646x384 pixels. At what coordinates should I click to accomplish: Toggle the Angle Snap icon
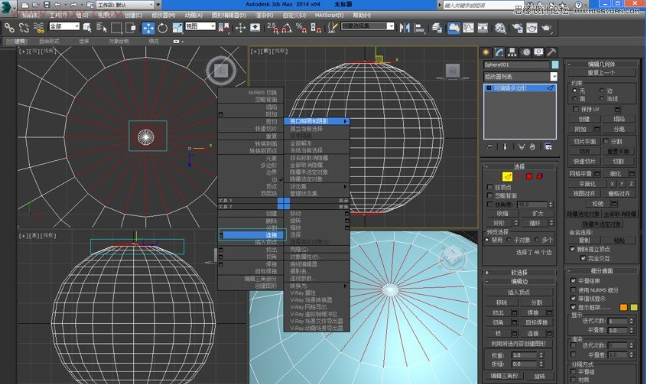tap(287, 28)
